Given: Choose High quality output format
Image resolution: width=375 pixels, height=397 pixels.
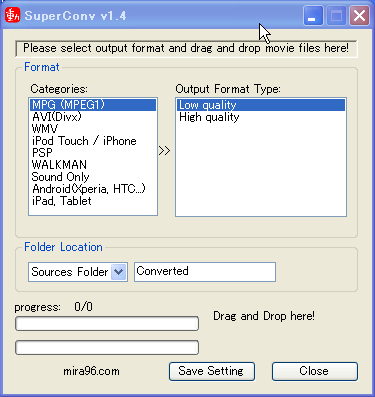Looking at the screenshot, I should click(261, 117).
